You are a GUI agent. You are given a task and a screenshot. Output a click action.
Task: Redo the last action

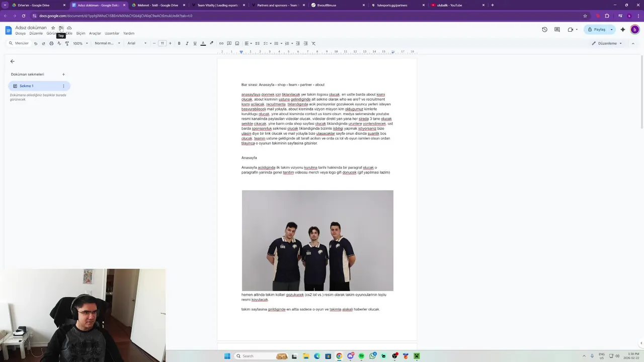(x=43, y=43)
